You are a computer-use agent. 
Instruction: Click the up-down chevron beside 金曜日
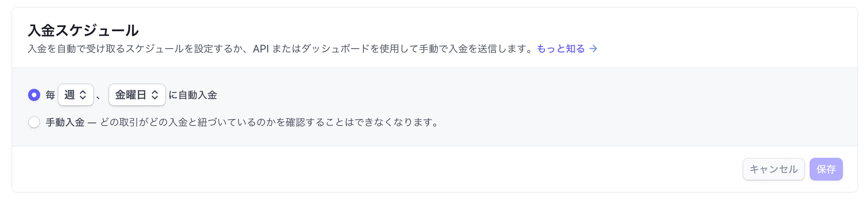pyautogui.click(x=155, y=95)
